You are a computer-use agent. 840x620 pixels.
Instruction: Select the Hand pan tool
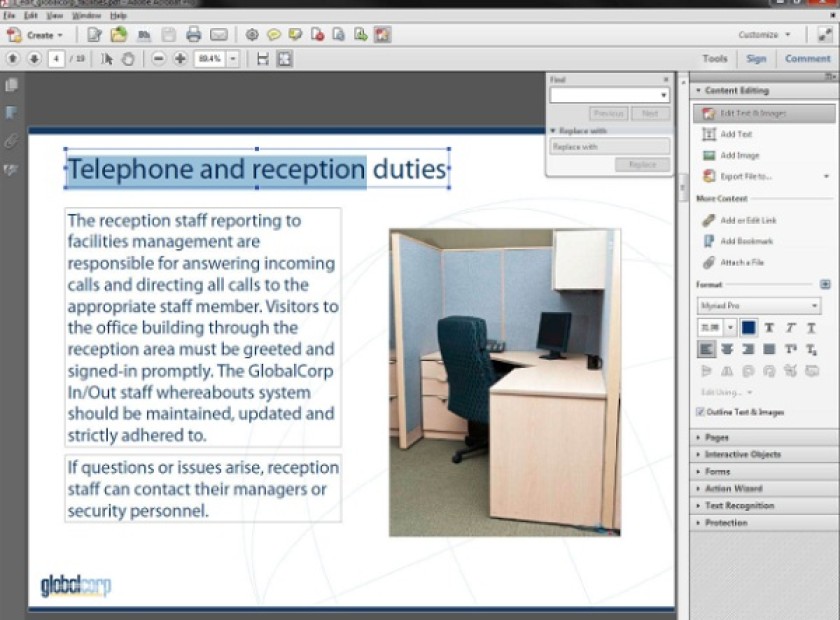[128, 58]
